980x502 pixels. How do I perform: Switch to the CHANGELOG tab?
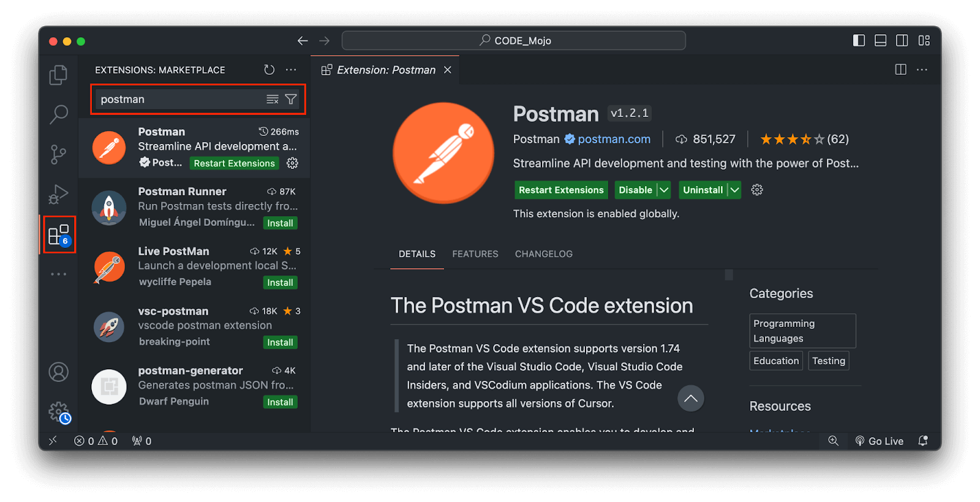click(x=544, y=253)
